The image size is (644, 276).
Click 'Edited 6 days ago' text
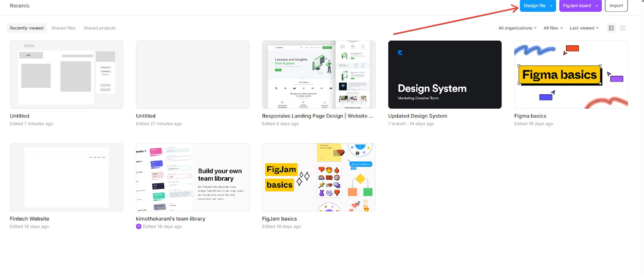(x=281, y=124)
